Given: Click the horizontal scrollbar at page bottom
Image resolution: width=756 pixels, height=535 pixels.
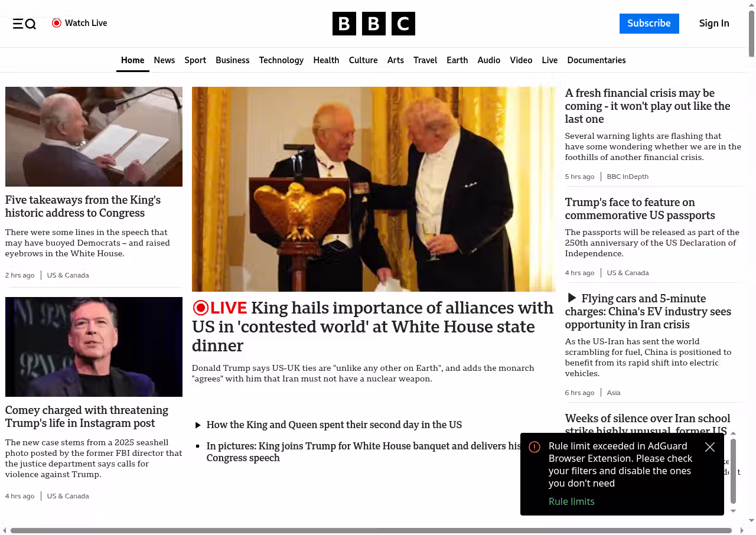Looking at the screenshot, I should pyautogui.click(x=371, y=530).
